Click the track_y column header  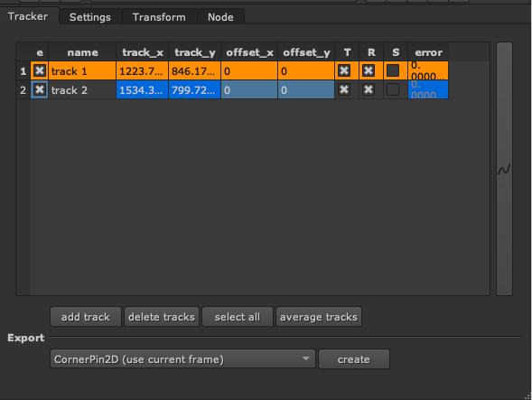click(x=195, y=52)
